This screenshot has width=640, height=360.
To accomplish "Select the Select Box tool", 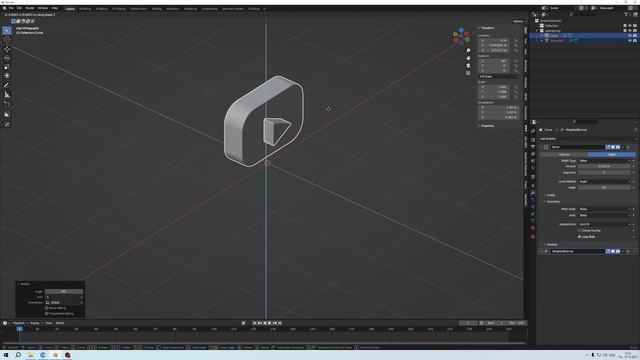I will click(x=7, y=31).
